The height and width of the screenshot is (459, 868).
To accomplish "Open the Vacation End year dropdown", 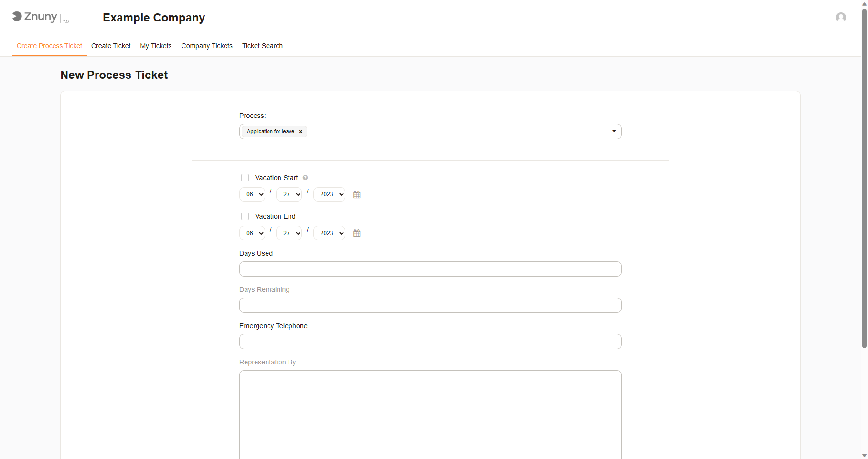I will (x=329, y=233).
